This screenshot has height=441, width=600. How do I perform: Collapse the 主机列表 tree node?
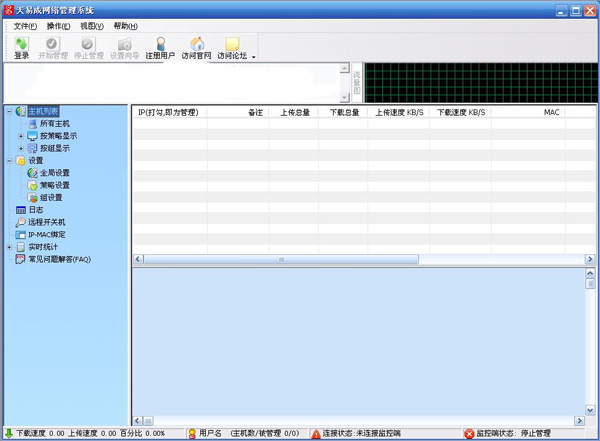coord(9,111)
